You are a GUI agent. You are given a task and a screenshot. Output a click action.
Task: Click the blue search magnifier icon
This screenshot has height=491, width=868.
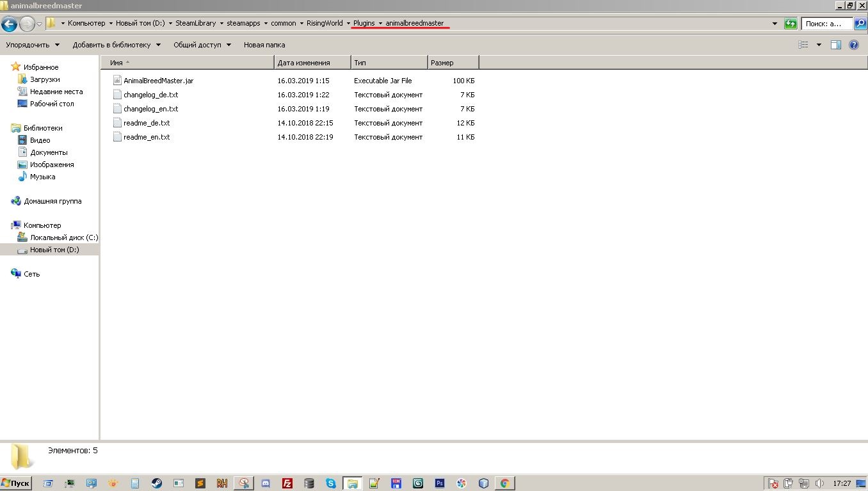(860, 24)
